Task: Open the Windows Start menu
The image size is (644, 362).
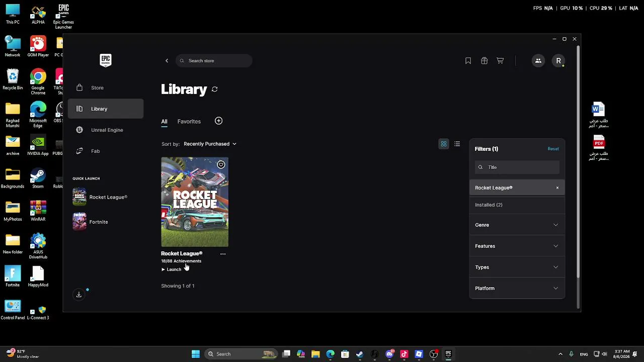Action: [x=196, y=354]
